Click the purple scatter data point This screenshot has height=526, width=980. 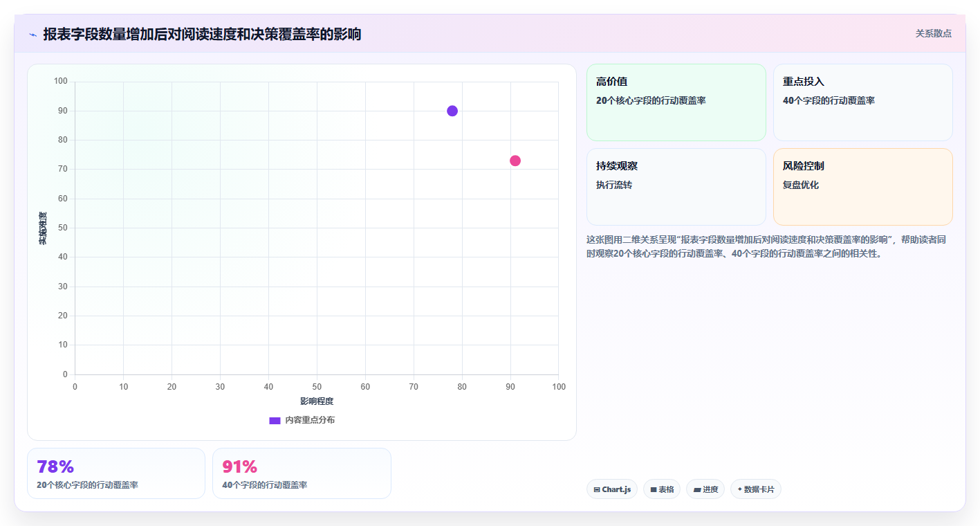pyautogui.click(x=452, y=111)
